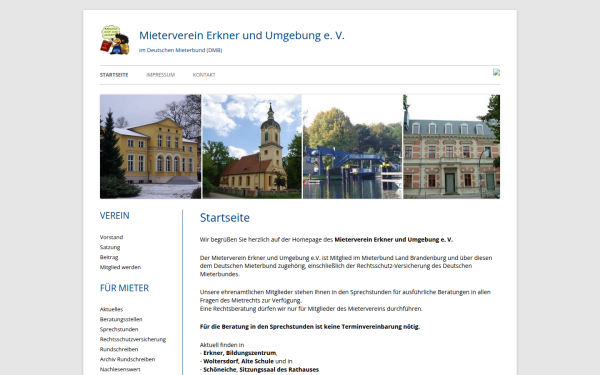Click the red brick building header photo

pyautogui.click(x=452, y=147)
